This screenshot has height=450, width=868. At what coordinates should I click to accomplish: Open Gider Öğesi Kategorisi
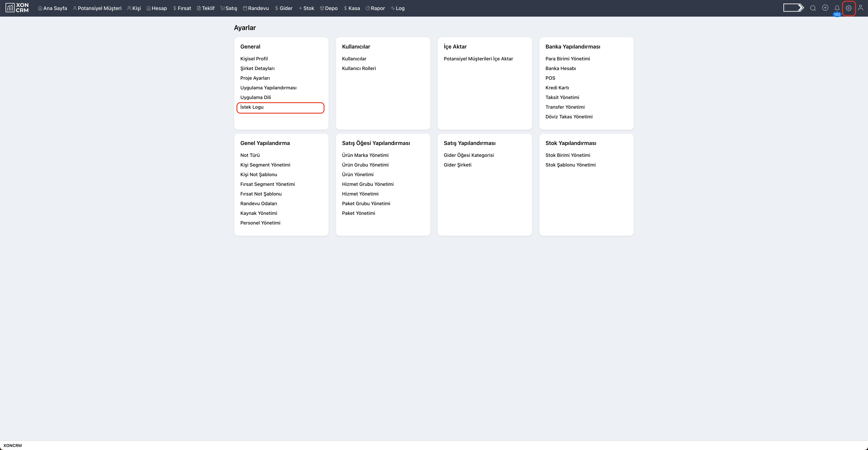(x=469, y=155)
